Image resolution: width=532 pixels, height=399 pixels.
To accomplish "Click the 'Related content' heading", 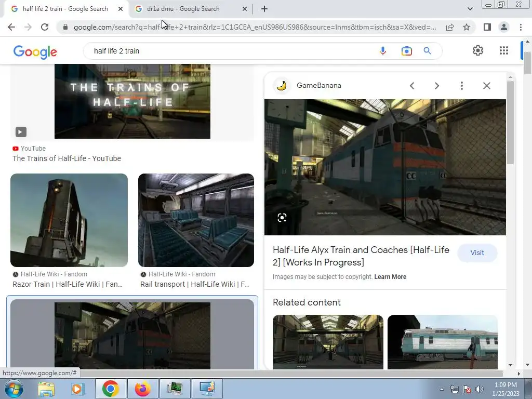I will (x=307, y=302).
